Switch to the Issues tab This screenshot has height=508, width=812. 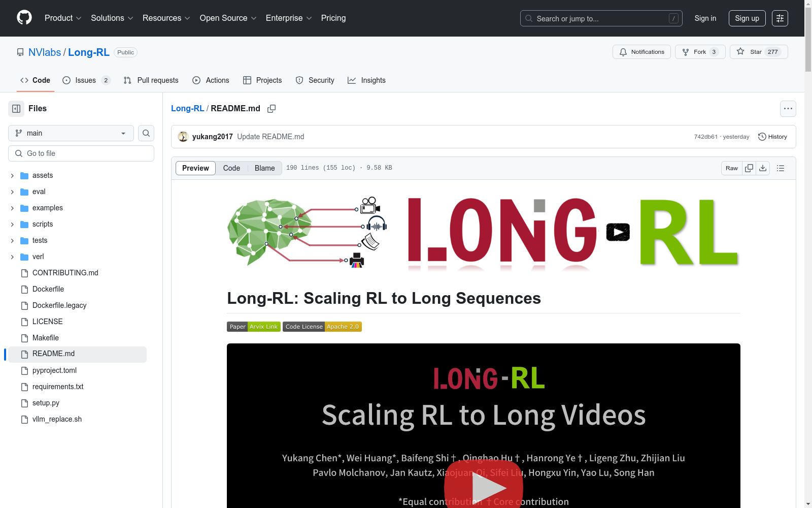tap(85, 80)
